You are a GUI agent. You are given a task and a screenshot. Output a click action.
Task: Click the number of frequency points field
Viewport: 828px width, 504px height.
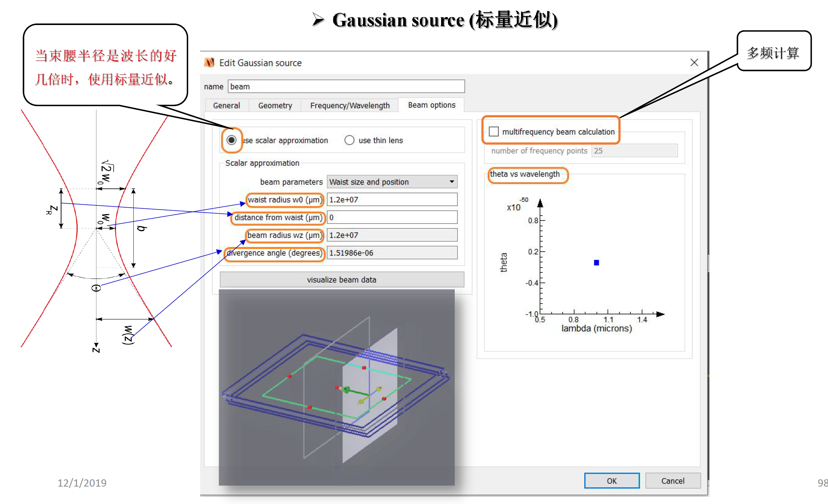635,151
